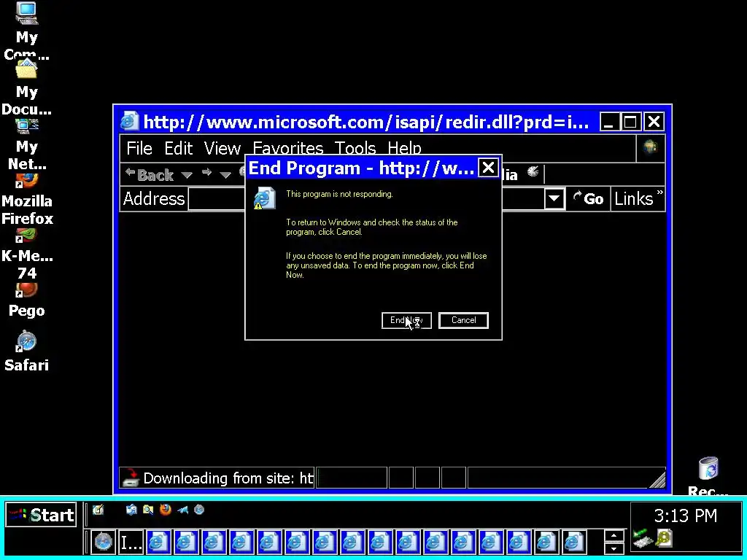Open View menu in Internet Explorer
The image size is (747, 560).
pyautogui.click(x=222, y=148)
